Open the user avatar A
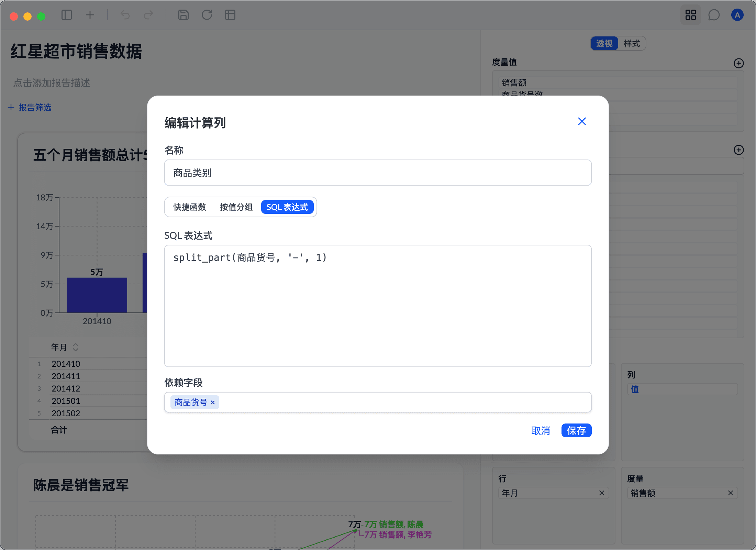This screenshot has width=756, height=550. coord(737,15)
